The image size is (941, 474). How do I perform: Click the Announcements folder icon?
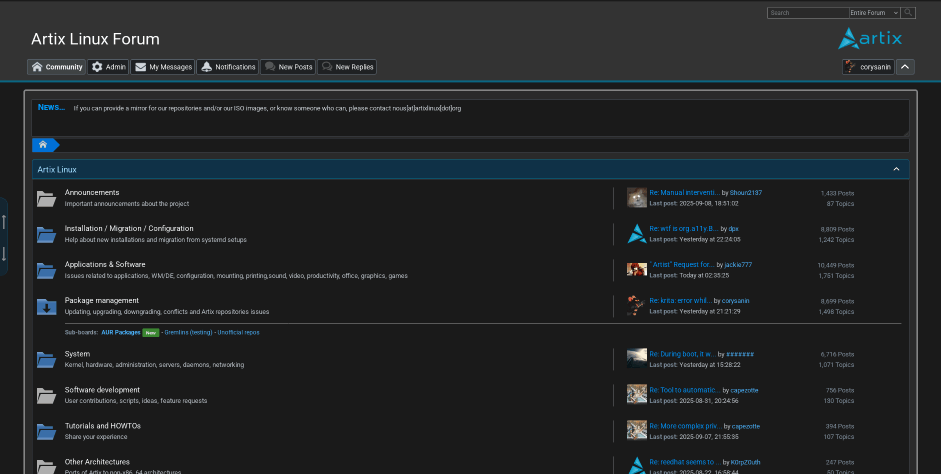pos(46,199)
